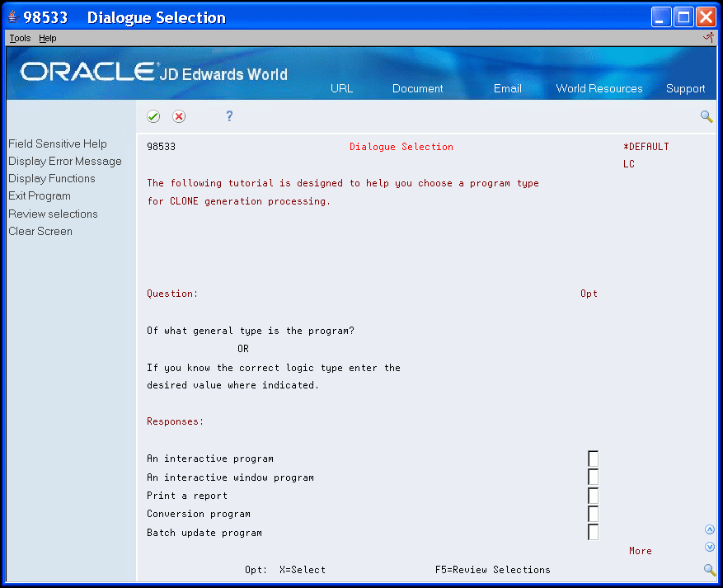Click the 98533 program number text
Viewport: 723px width, 588px height.
point(161,147)
